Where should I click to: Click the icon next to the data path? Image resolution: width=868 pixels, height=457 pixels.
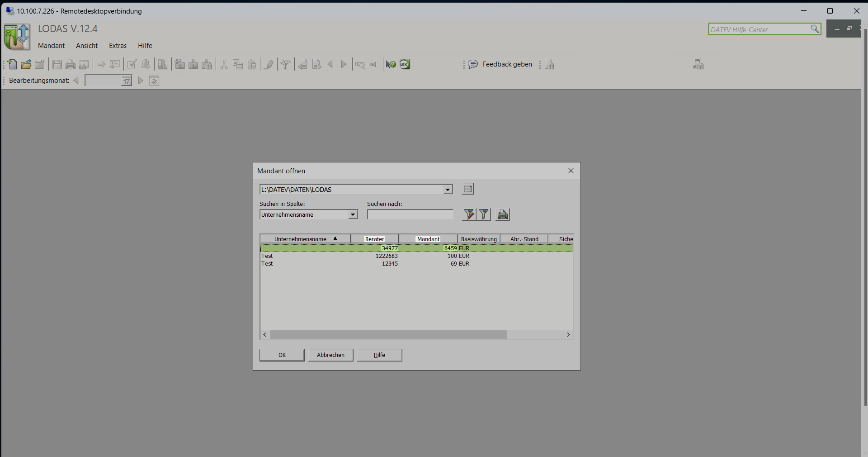point(468,189)
